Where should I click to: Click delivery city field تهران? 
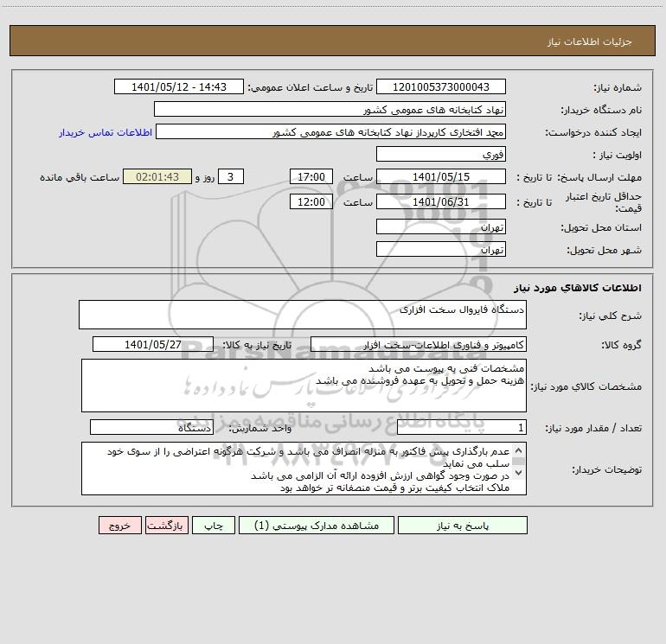click(x=441, y=249)
